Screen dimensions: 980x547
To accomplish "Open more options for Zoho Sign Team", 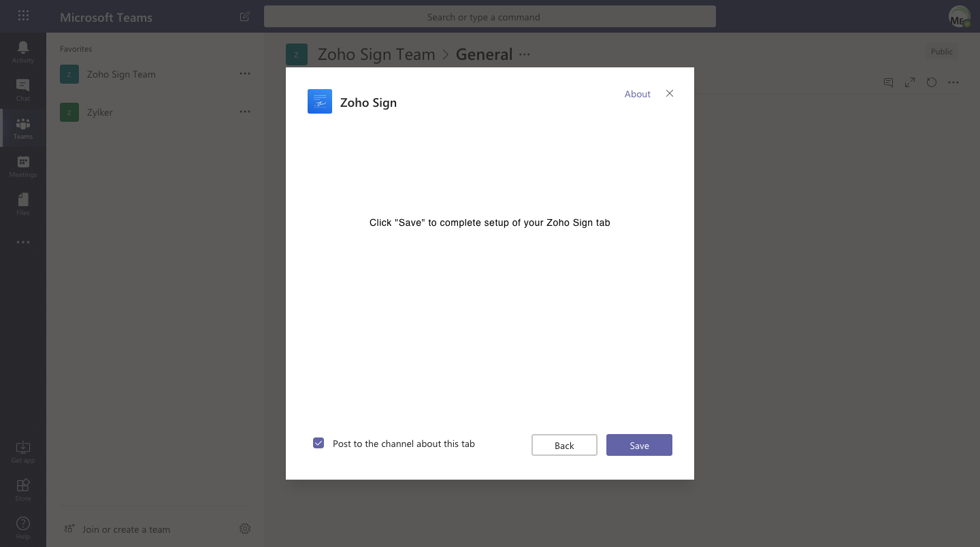I will [x=245, y=73].
